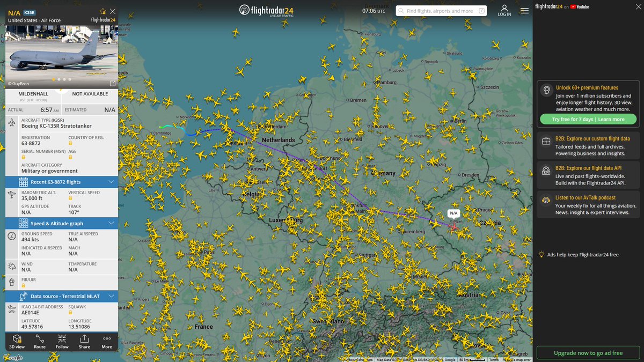Click the speedometer icon beside Ground Speed
Viewport: 644px width, 362px height.
coord(12,237)
